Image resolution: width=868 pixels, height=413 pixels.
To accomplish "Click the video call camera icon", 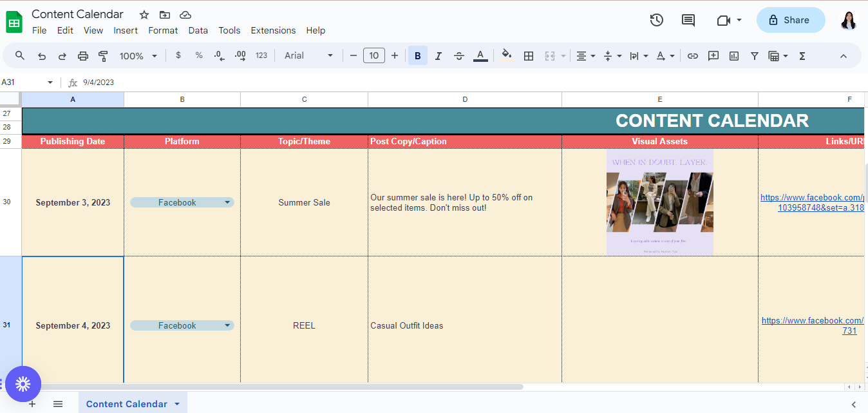I will tap(723, 20).
